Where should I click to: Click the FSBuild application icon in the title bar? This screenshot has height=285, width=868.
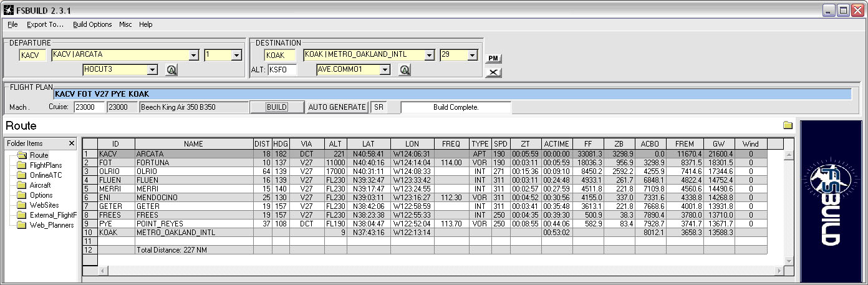coord(9,10)
